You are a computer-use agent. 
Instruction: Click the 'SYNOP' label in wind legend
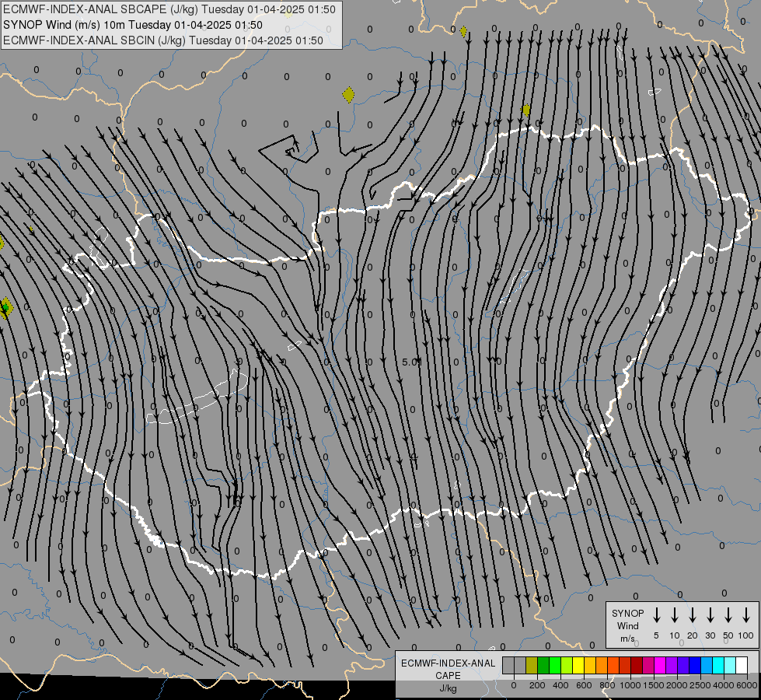[x=627, y=614]
